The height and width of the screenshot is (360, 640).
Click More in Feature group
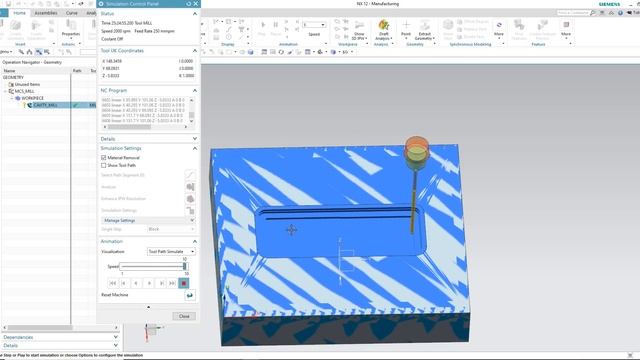coord(566,29)
